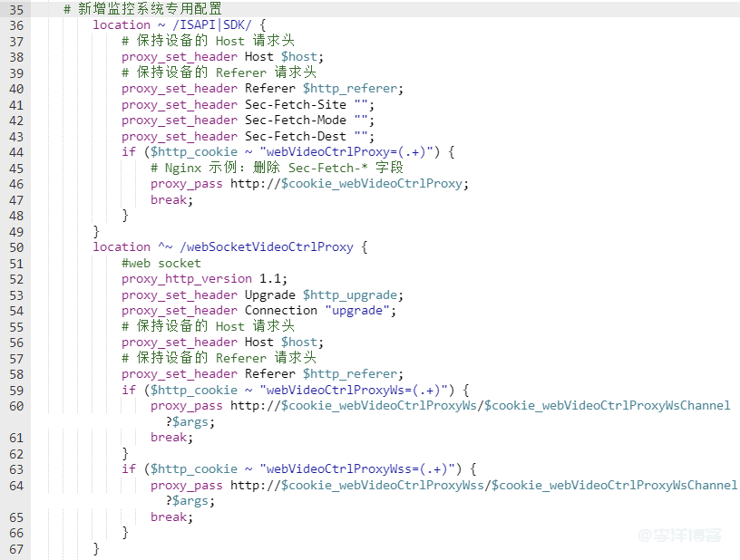Image resolution: width=740 pixels, height=560 pixels.
Task: Click Sec-Fetch-Dest on line 43
Action: click(295, 137)
